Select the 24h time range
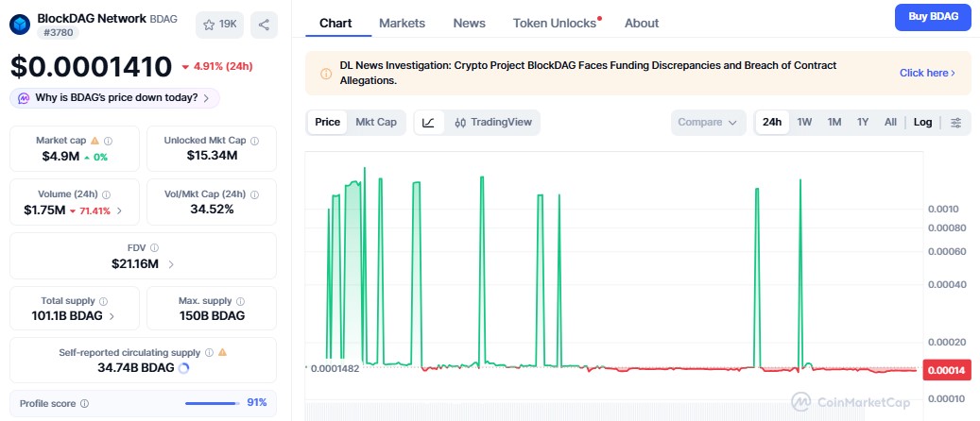This screenshot has height=421, width=980. point(772,123)
